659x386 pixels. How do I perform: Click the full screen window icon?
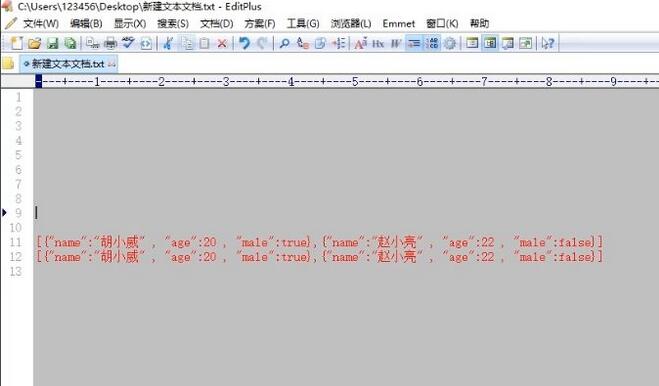coord(525,43)
